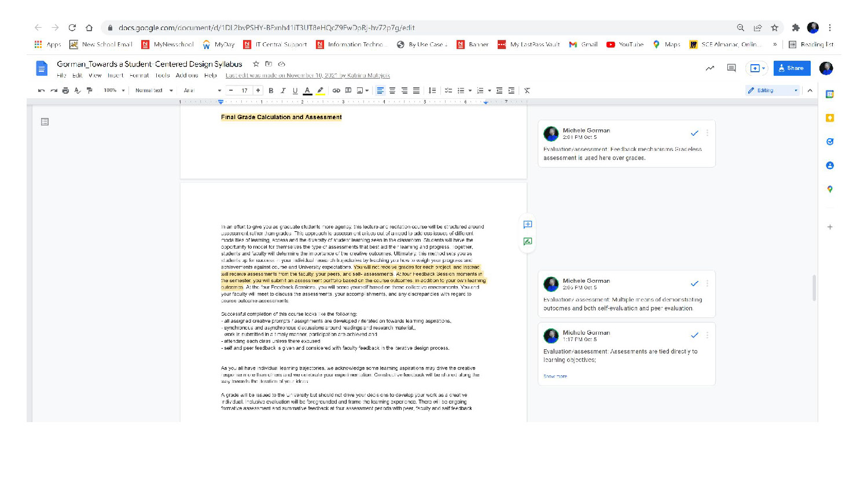Open Google Keep in the side panel
868x488 pixels.
[830, 118]
